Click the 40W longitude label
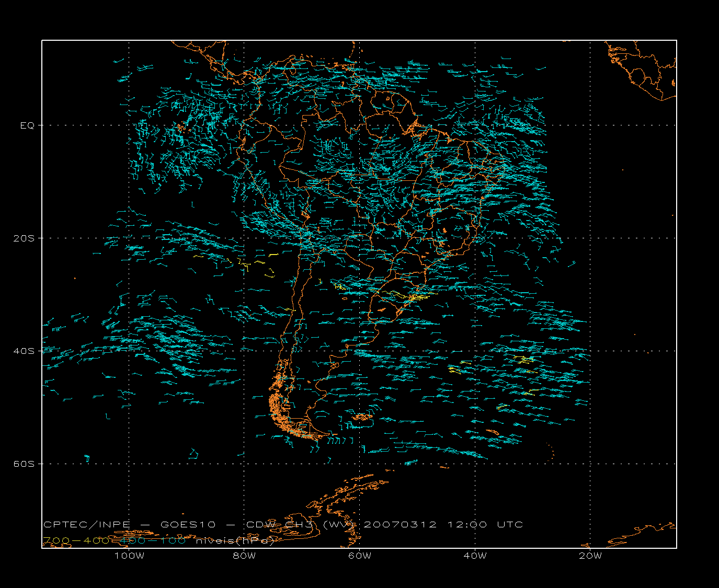719x588 pixels. click(475, 556)
